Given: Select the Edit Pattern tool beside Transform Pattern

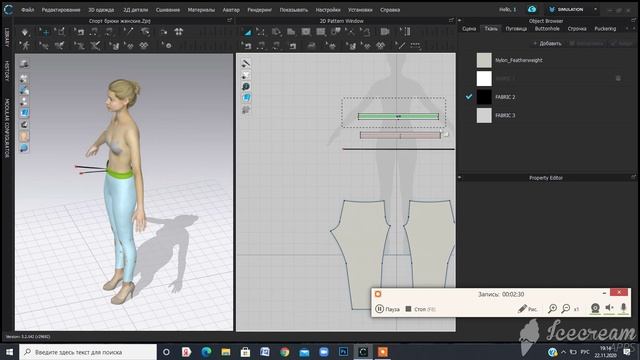Looking at the screenshot, I should tap(260, 32).
